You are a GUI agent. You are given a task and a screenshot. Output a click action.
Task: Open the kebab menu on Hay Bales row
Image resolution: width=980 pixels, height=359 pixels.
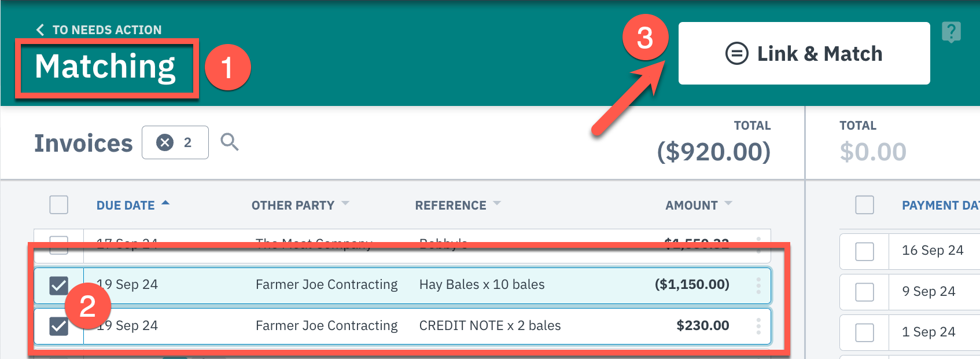point(759,284)
